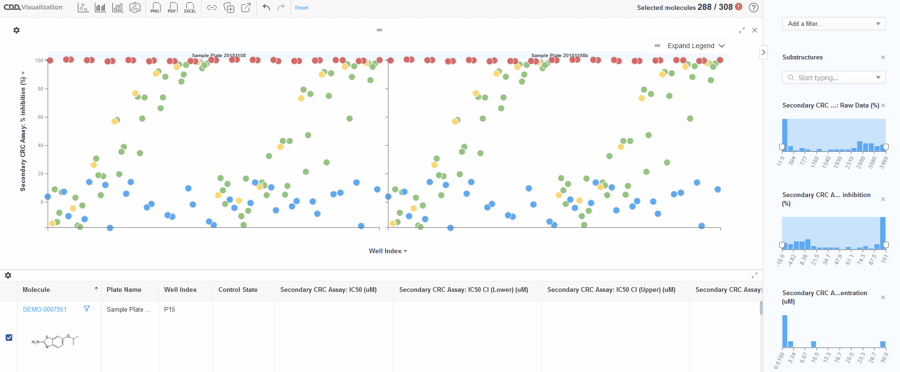This screenshot has width=900, height=372.
Task: Open molecule DEMO-0007951 link
Action: point(45,309)
